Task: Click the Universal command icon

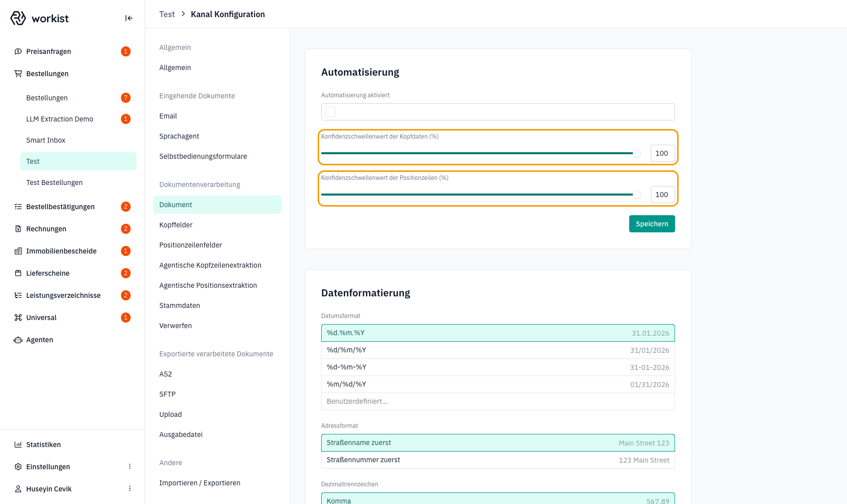Action: [x=18, y=318]
